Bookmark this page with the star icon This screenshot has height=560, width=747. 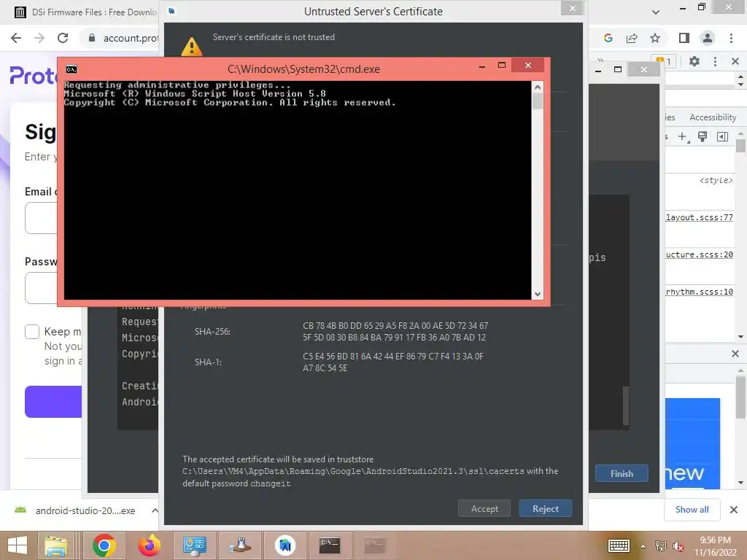(655, 38)
